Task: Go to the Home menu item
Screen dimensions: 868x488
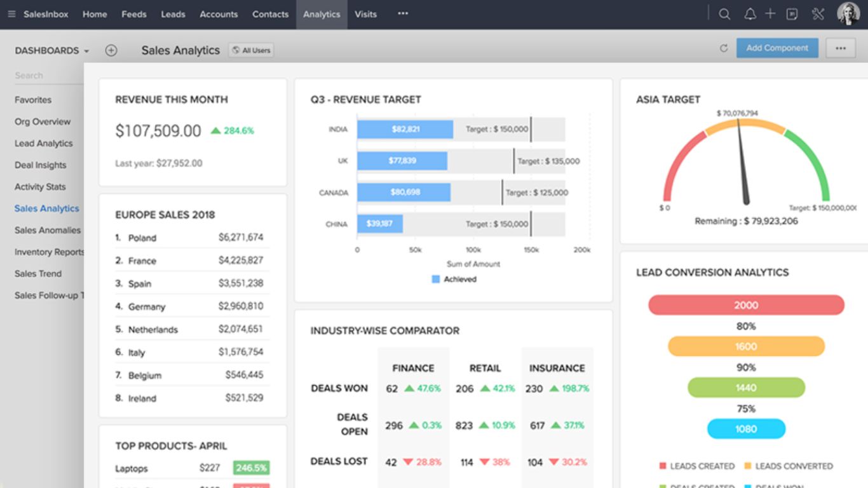Action: click(94, 14)
